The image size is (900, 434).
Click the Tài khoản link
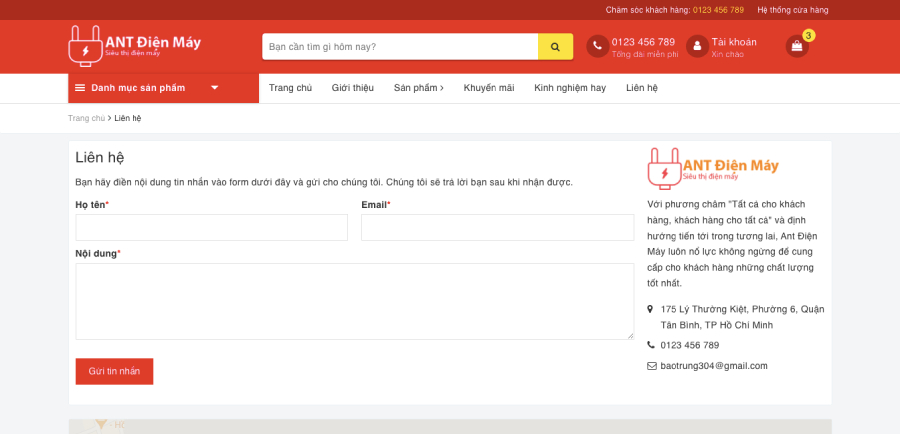coord(734,42)
